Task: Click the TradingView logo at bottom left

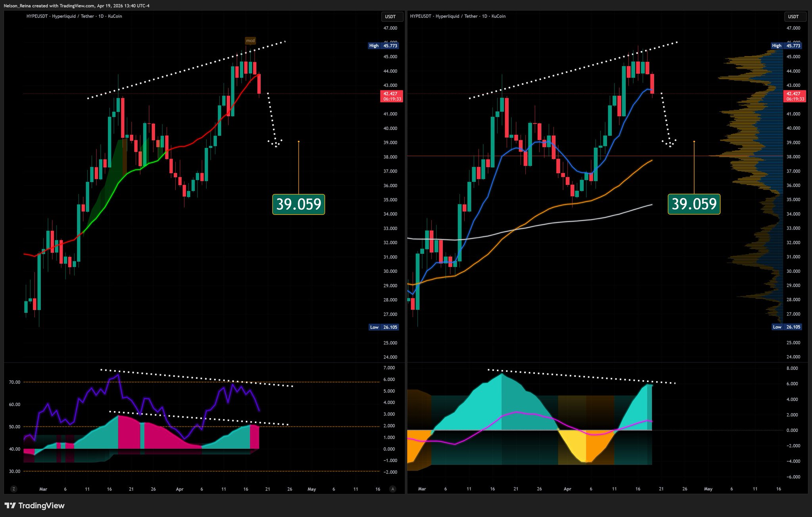Action: click(34, 506)
